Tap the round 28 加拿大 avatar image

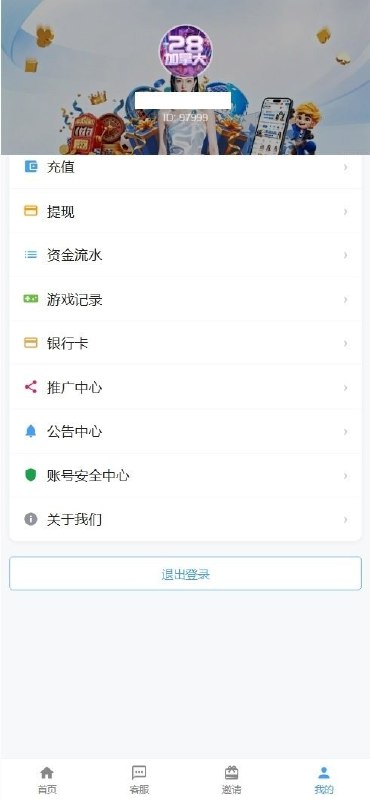pyautogui.click(x=186, y=51)
